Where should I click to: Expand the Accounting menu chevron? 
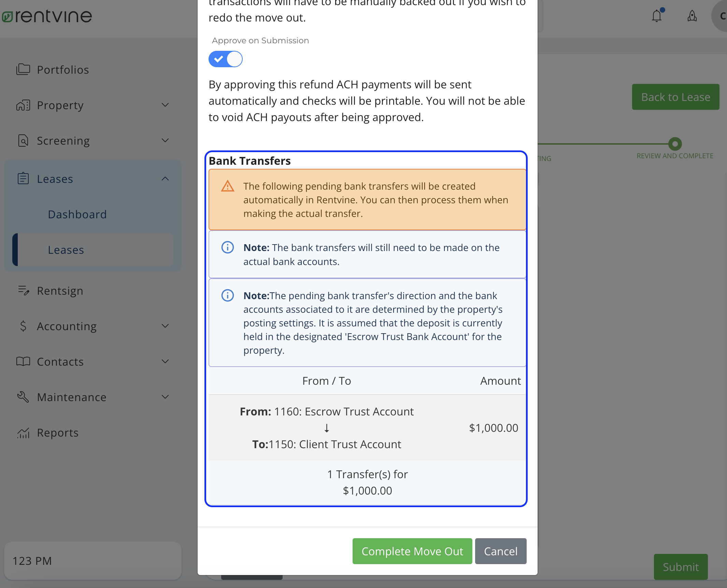pyautogui.click(x=165, y=326)
